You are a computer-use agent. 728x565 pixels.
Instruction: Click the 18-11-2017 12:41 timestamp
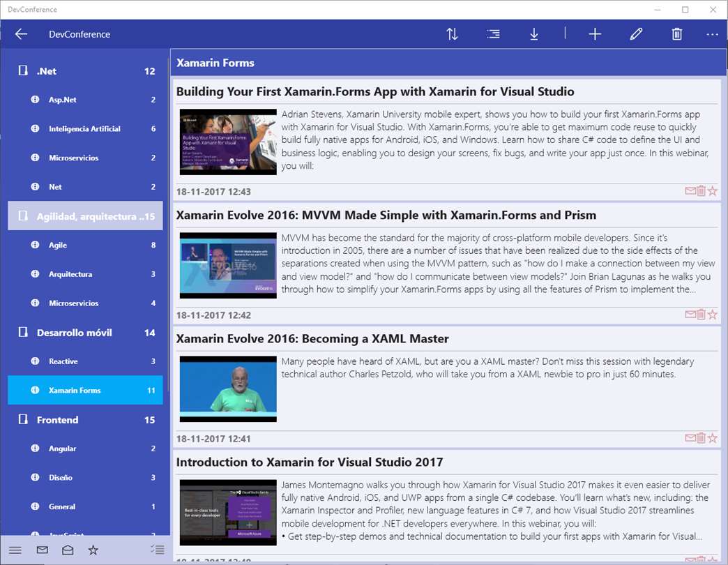pyautogui.click(x=213, y=438)
